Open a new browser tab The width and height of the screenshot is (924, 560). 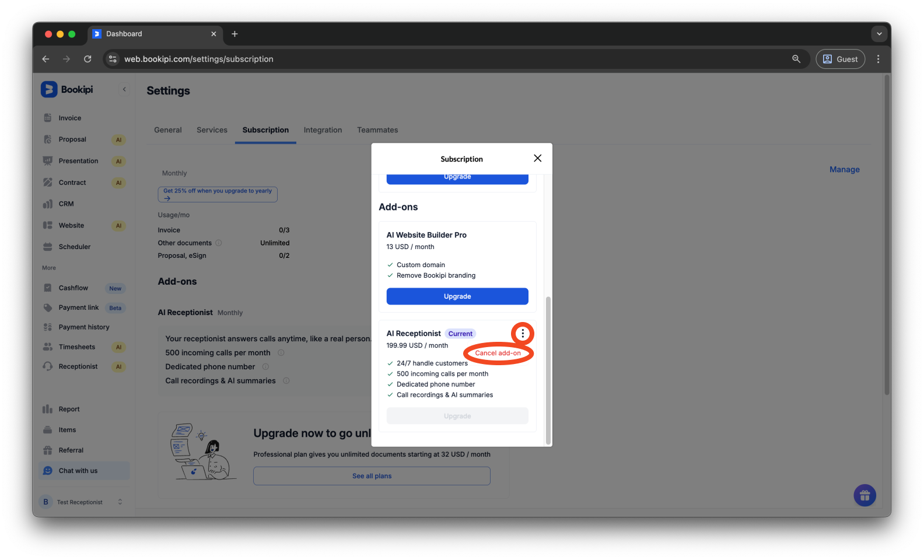[x=235, y=34]
